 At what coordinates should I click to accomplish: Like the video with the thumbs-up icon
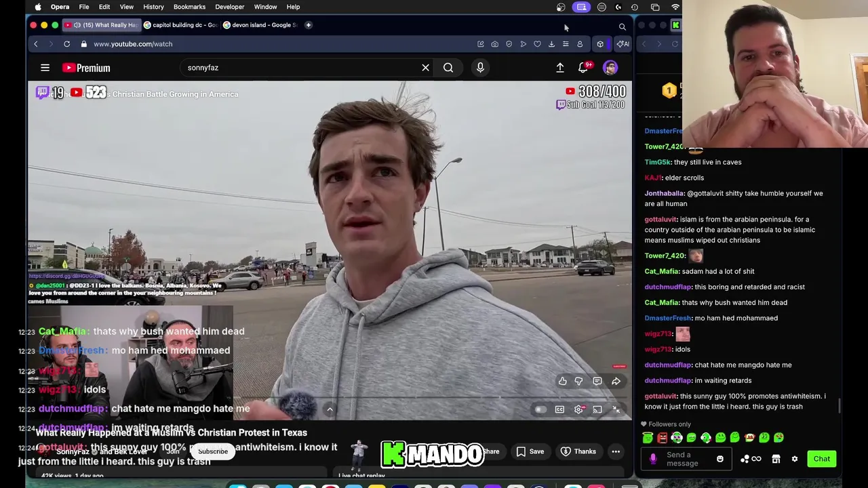point(563,381)
